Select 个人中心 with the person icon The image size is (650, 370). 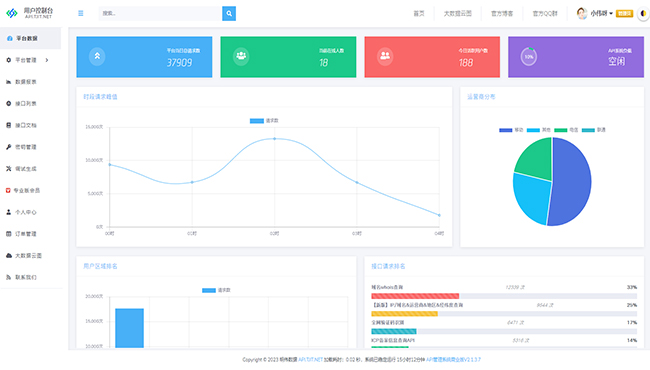pos(8,212)
